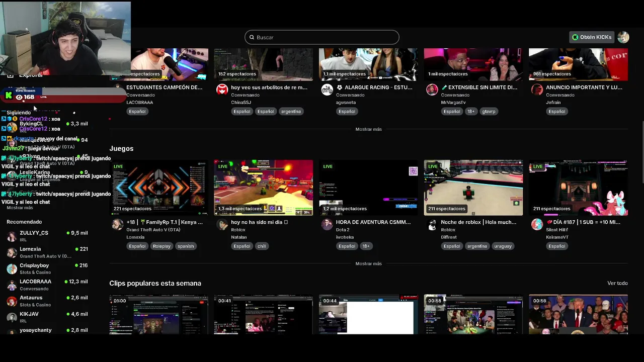Screen dimensions: 644x362
Task: Open ChinaSSJ's thumbnail with 152 espectadores
Action: pyautogui.click(x=263, y=64)
